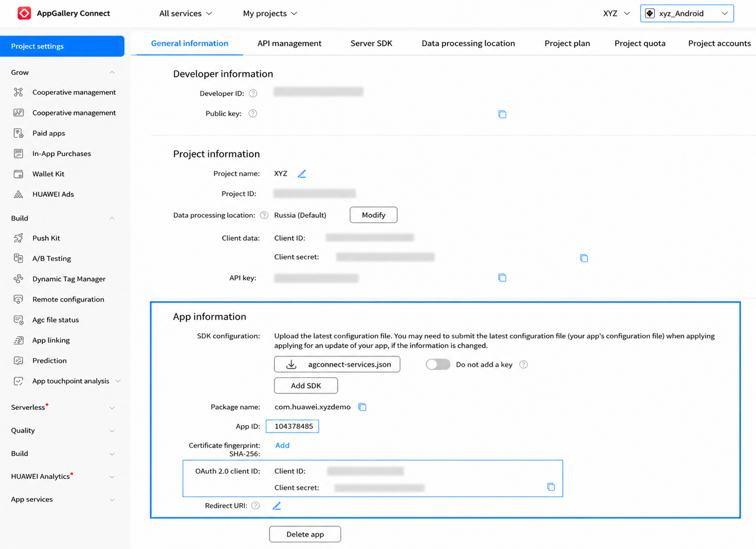Copy the API key value

502,278
